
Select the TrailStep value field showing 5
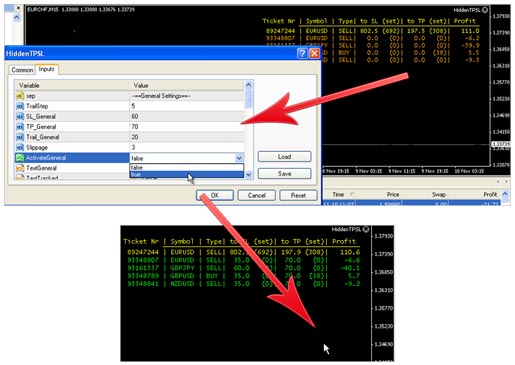(x=186, y=106)
